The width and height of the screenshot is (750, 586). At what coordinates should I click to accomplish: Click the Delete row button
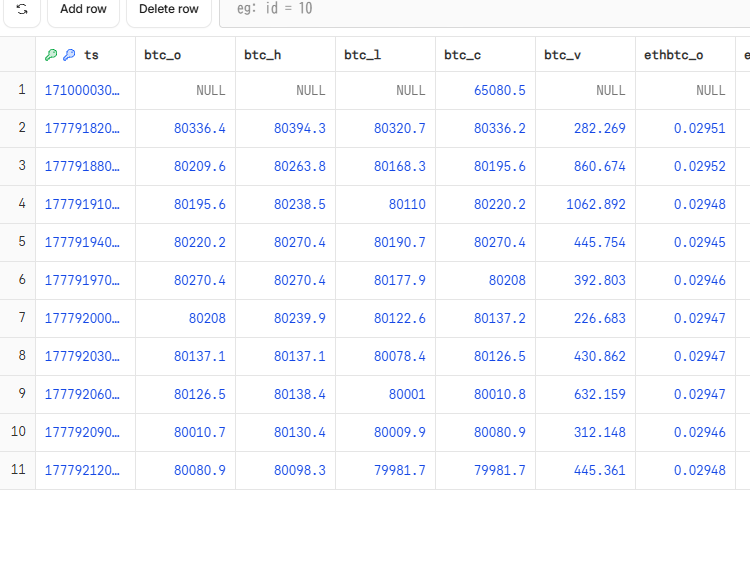169,9
